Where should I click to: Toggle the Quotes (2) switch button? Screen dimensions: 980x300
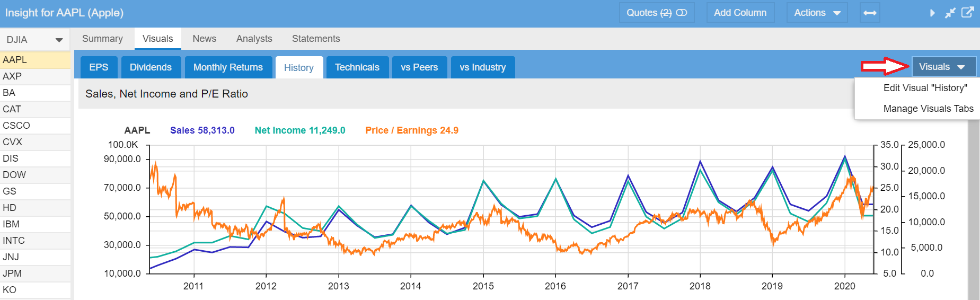tap(657, 13)
